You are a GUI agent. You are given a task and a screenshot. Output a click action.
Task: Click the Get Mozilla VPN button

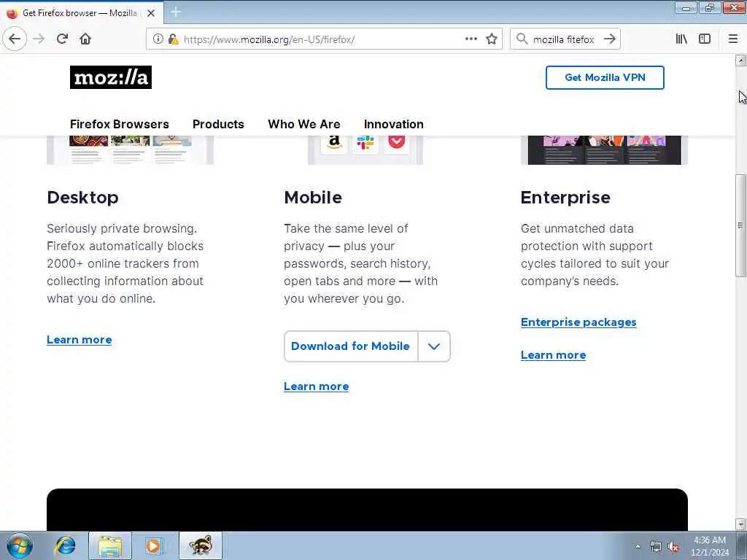(x=605, y=77)
